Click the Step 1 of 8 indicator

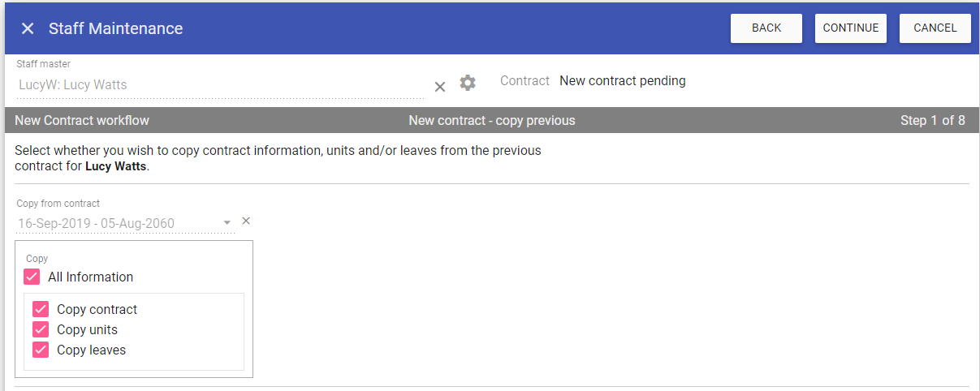[x=932, y=121]
